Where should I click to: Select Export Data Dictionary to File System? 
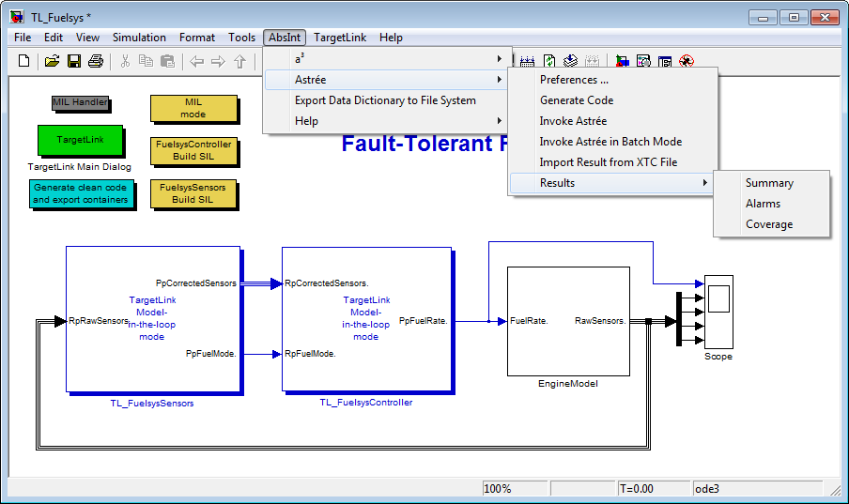[x=387, y=100]
